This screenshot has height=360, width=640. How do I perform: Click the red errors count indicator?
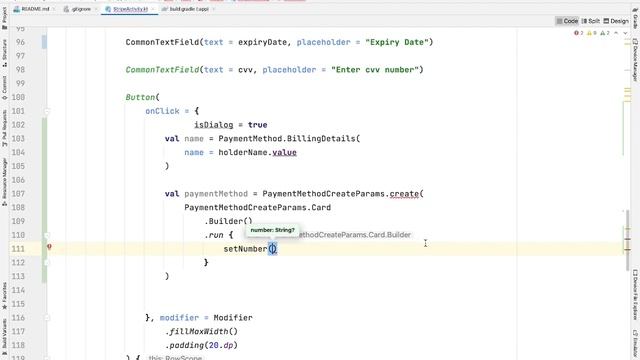[579, 33]
